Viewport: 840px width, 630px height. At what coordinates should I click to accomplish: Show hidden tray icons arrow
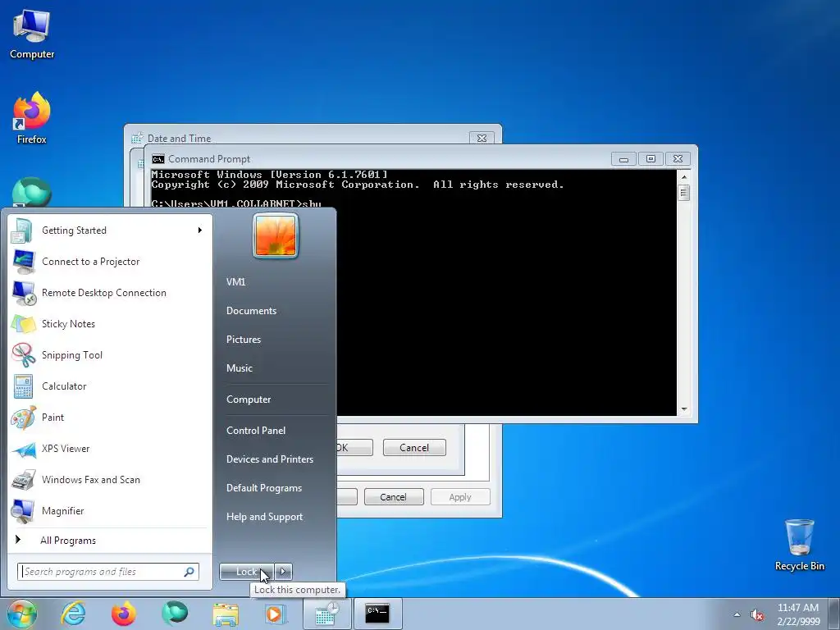point(737,615)
